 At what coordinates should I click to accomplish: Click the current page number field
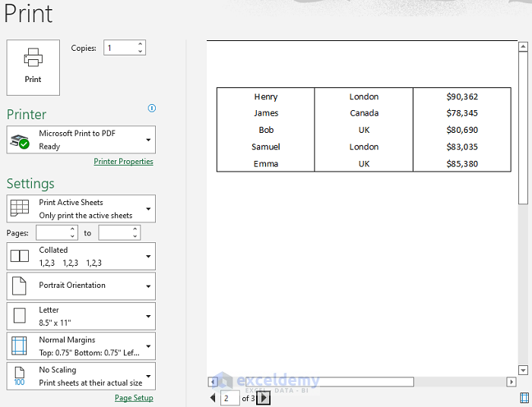click(230, 398)
